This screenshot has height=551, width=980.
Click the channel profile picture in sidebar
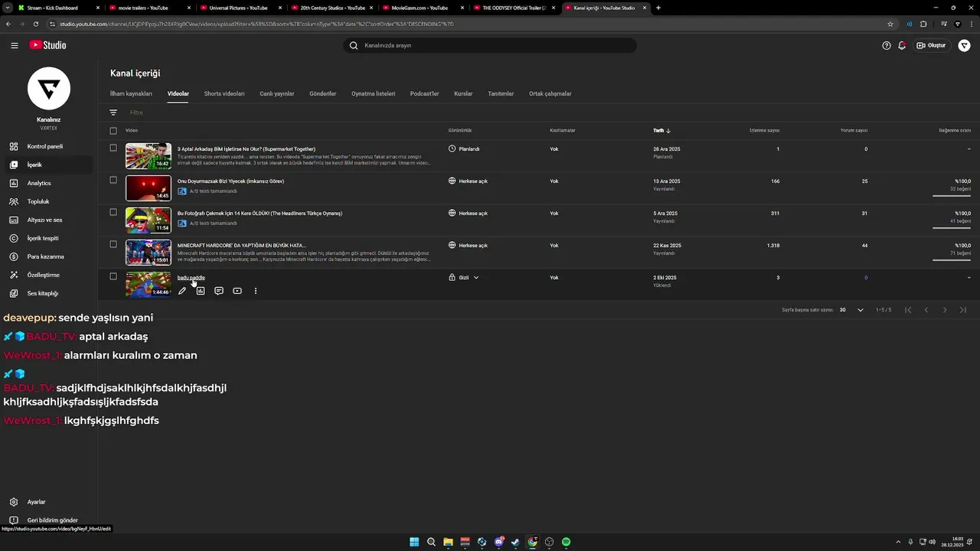(x=49, y=89)
